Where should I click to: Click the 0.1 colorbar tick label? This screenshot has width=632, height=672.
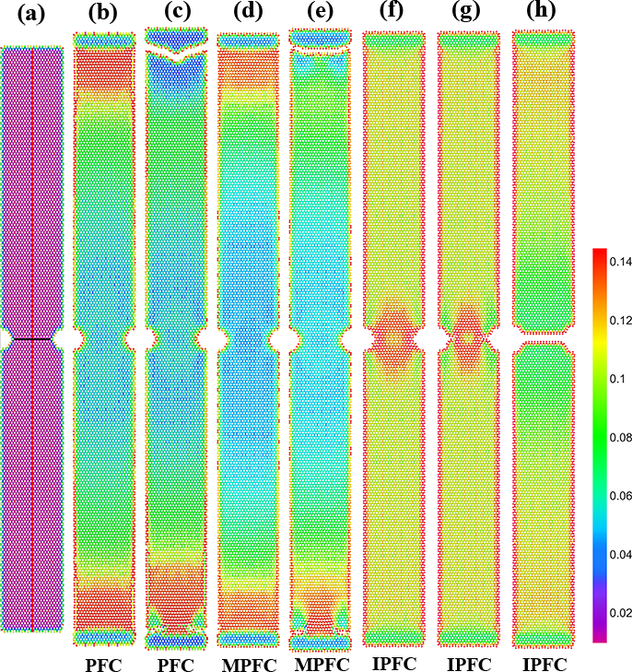618,379
